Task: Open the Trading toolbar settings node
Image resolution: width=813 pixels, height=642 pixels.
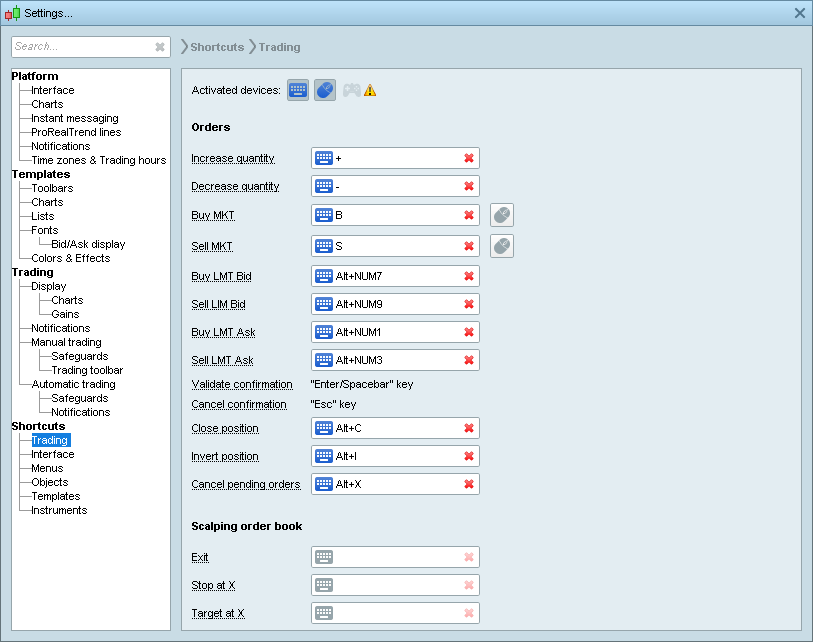Action: 87,370
